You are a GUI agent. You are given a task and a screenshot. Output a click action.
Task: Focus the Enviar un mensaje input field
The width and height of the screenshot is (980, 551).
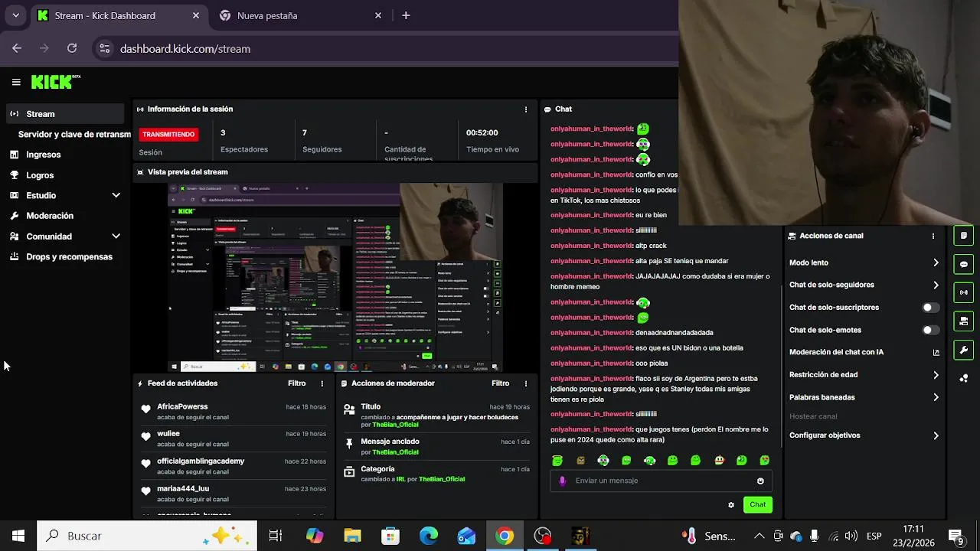tap(661, 481)
